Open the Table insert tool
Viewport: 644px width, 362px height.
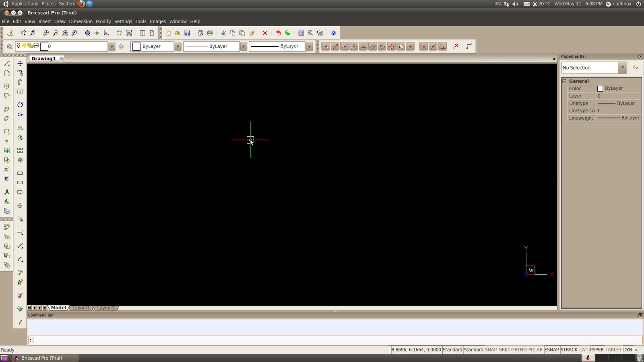pos(6,150)
